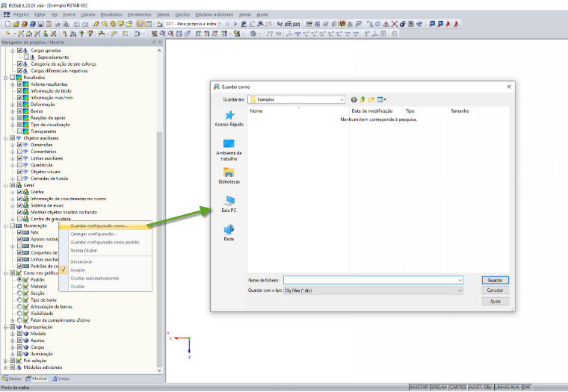Image resolution: width=568 pixels, height=392 pixels.
Task: Open the Views menu dropdown in dialog
Action: coord(381,99)
